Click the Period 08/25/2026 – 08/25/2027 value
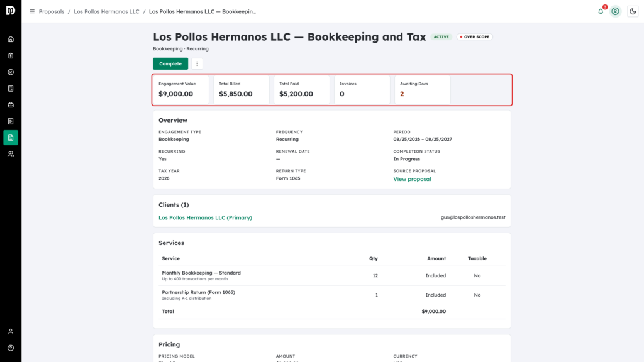 423,139
